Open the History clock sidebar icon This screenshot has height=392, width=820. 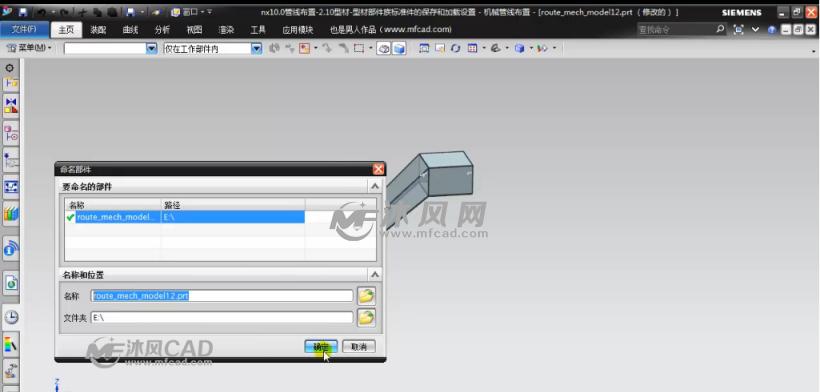pyautogui.click(x=11, y=317)
